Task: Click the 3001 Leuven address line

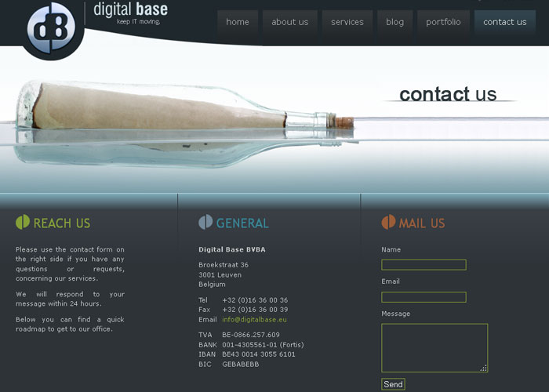Action: (220, 274)
